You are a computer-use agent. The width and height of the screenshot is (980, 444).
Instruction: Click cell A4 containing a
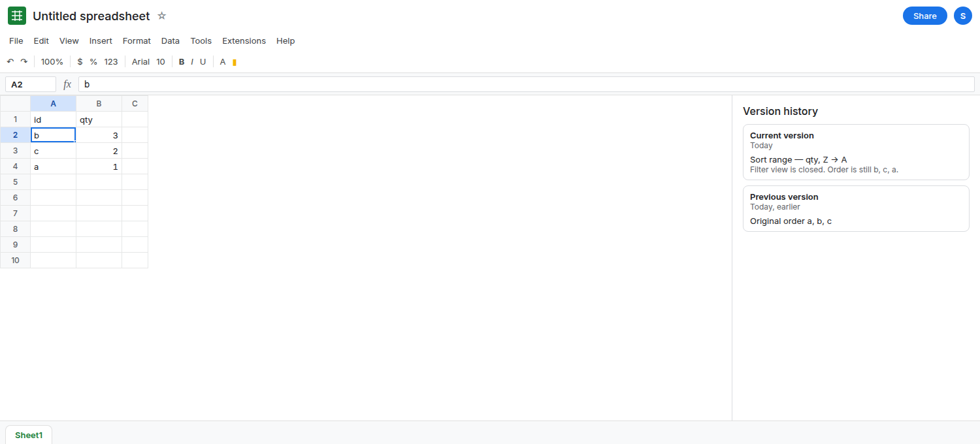pos(53,166)
